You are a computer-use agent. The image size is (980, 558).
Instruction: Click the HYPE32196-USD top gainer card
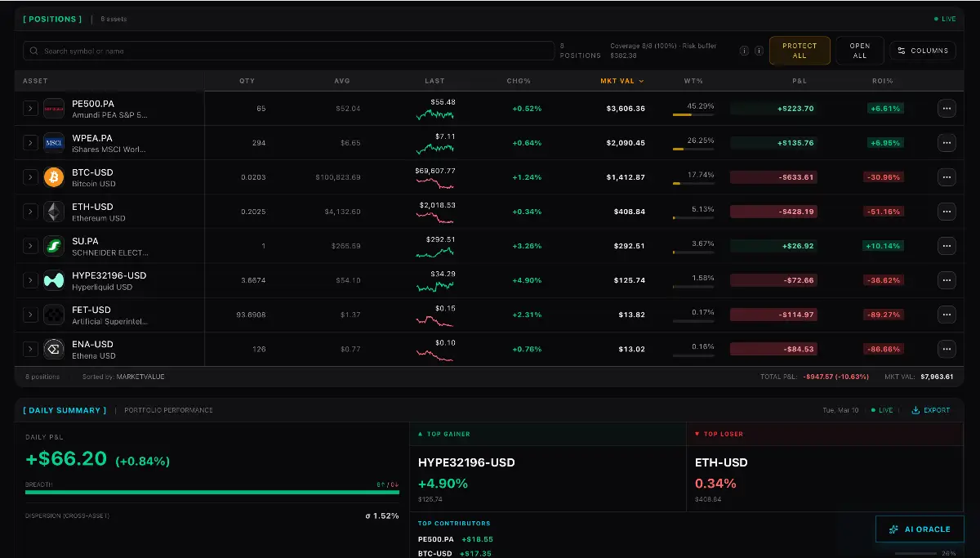pos(548,467)
